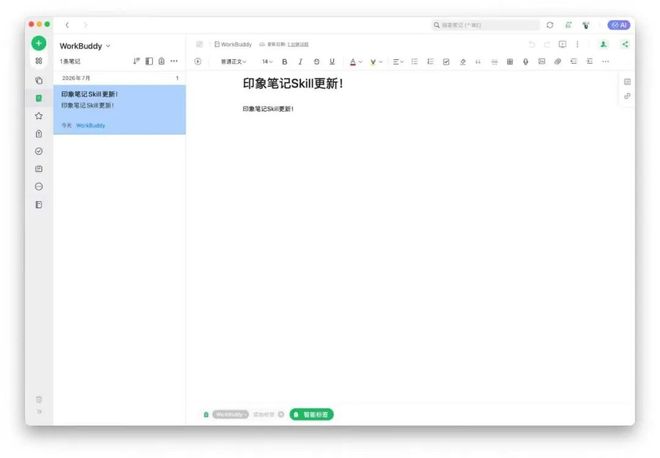The image size is (660, 458).
Task: Click the WorkBuddy link in the note card
Action: (x=90, y=125)
